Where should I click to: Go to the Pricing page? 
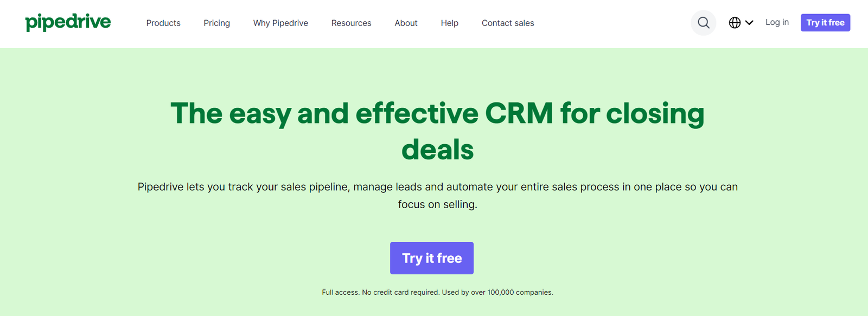coord(216,23)
